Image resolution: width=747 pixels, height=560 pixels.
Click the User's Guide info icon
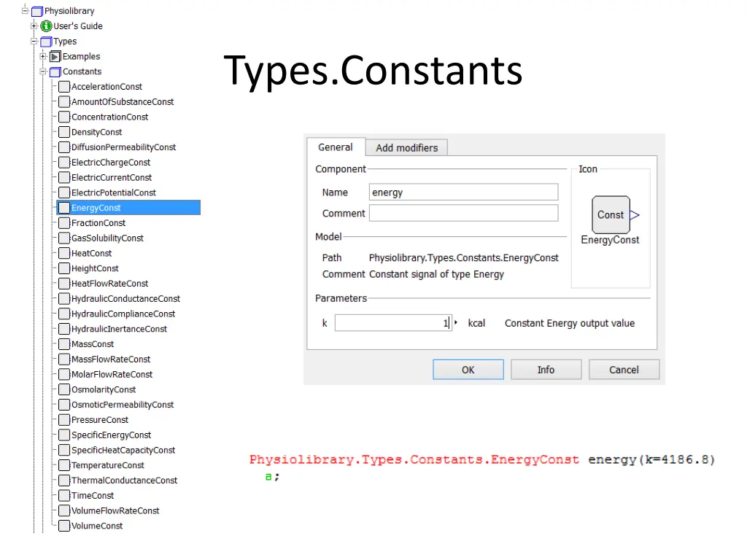point(46,26)
